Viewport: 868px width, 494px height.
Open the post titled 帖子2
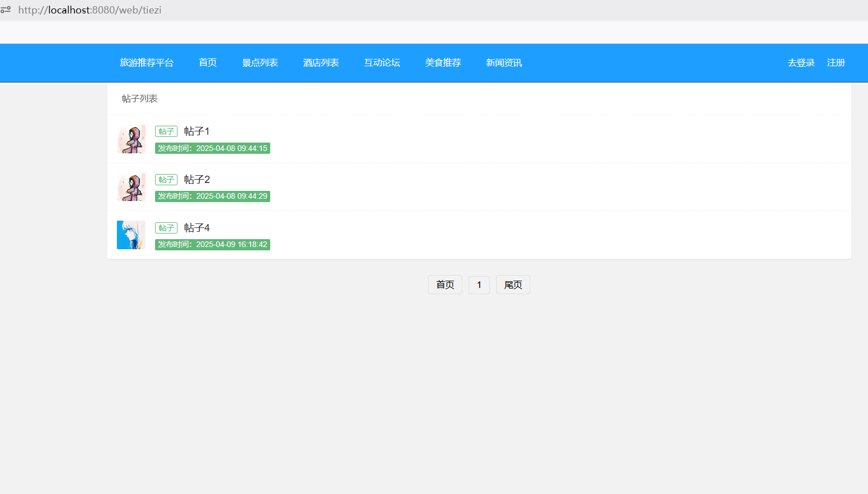coord(197,180)
